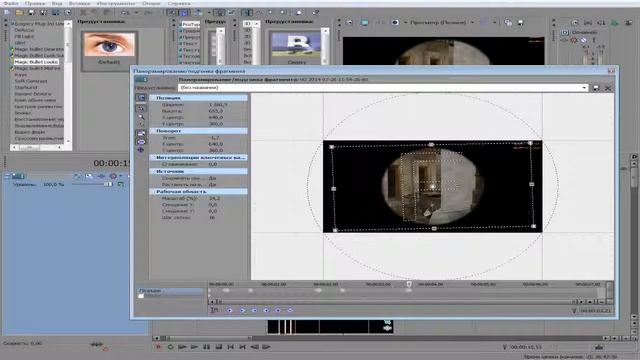Enable the Маска checkbox in keyframe tracks

[x=141, y=296]
